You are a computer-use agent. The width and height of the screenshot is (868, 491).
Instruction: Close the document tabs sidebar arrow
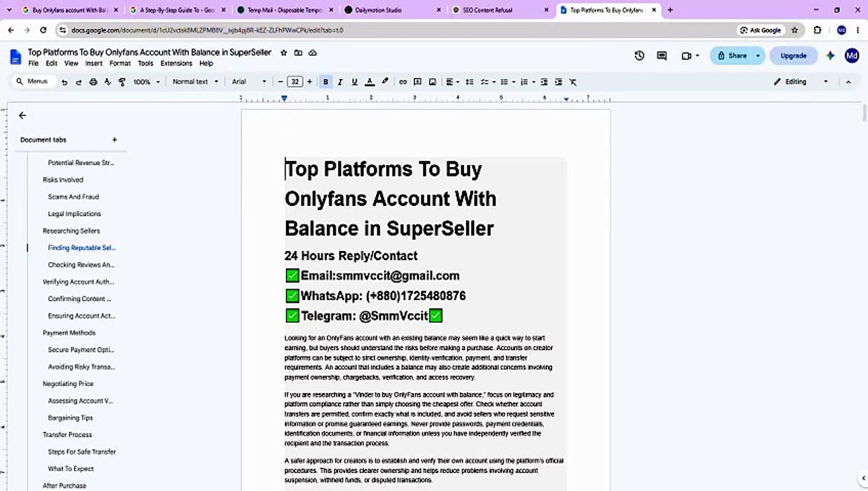23,115
